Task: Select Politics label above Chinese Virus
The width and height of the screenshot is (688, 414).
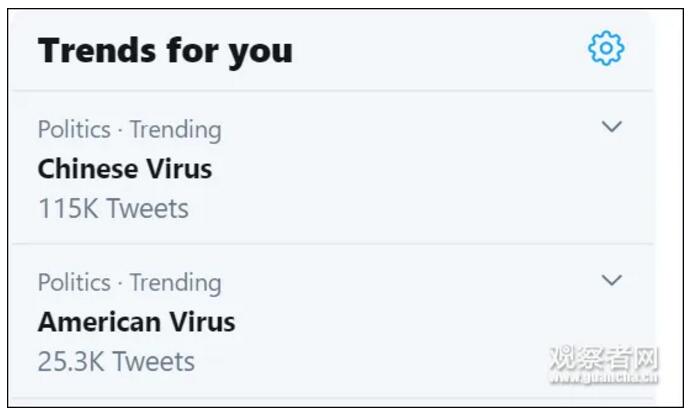Action: (x=74, y=130)
